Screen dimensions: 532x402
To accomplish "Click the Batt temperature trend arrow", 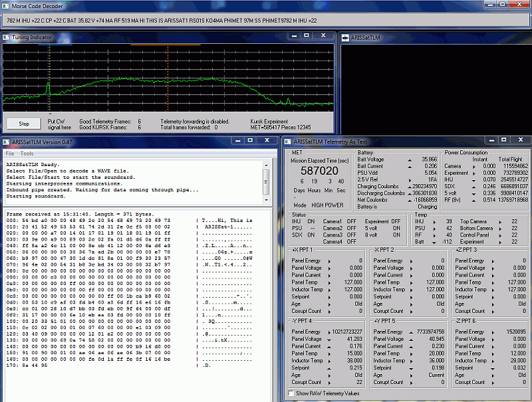I will (x=434, y=243).
